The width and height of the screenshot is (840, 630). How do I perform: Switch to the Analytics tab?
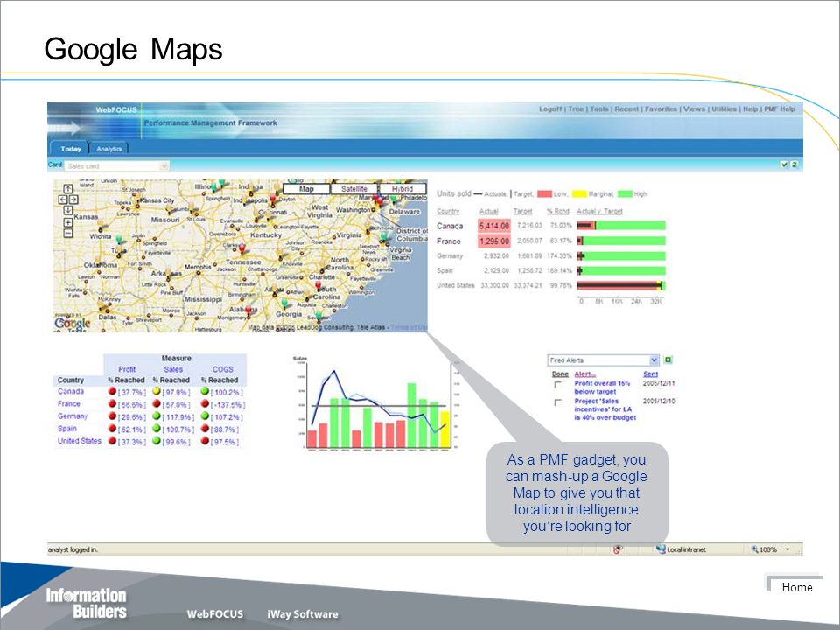point(109,149)
